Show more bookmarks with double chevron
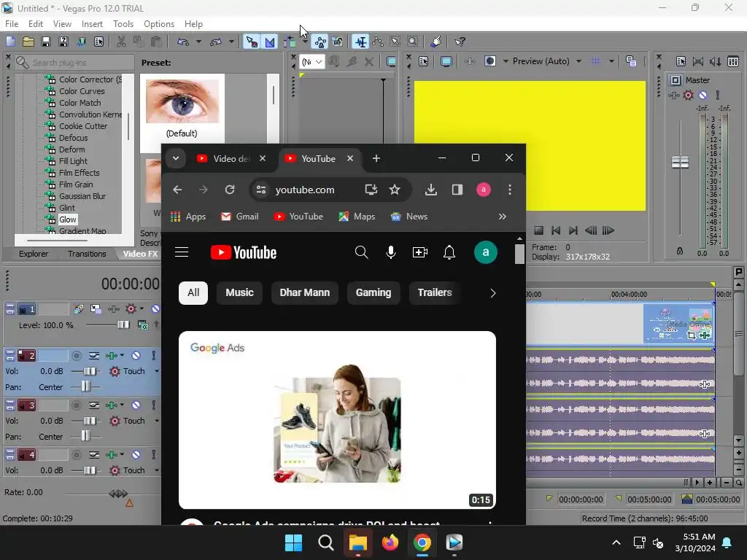 tap(502, 217)
